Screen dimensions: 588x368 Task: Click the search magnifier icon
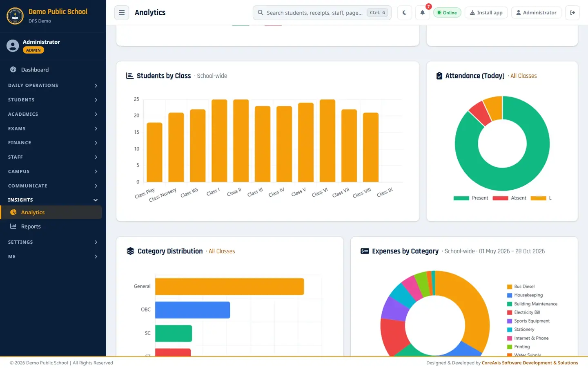point(260,13)
